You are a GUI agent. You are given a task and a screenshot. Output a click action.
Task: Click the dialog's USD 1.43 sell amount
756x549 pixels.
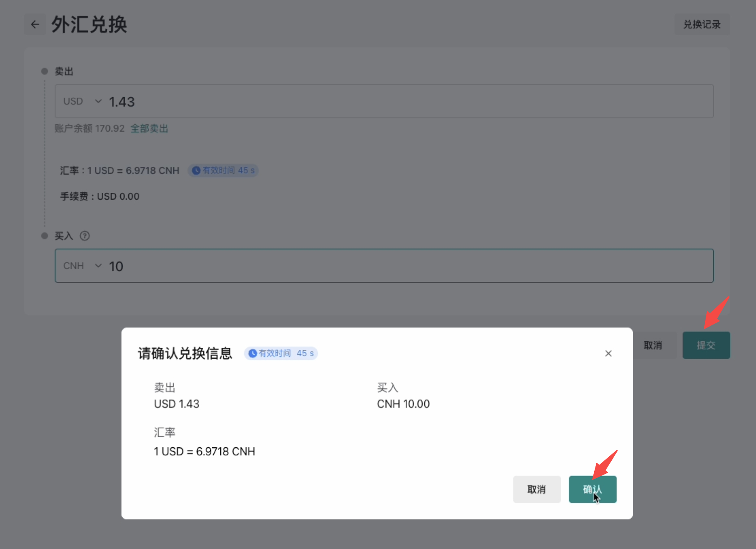[x=177, y=404]
